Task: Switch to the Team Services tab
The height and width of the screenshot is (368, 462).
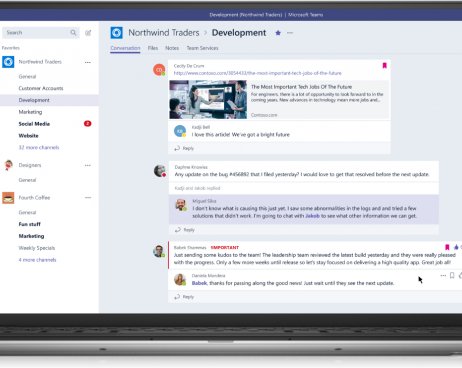Action: pos(202,48)
